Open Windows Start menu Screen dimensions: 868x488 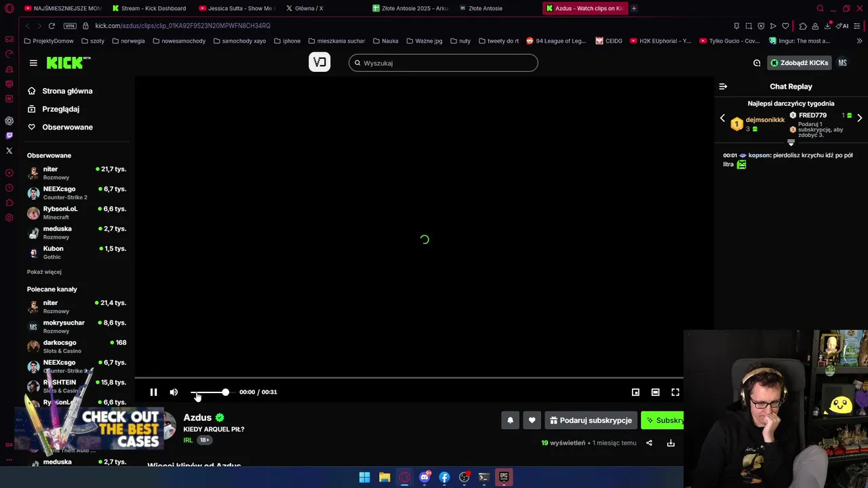pyautogui.click(x=364, y=477)
